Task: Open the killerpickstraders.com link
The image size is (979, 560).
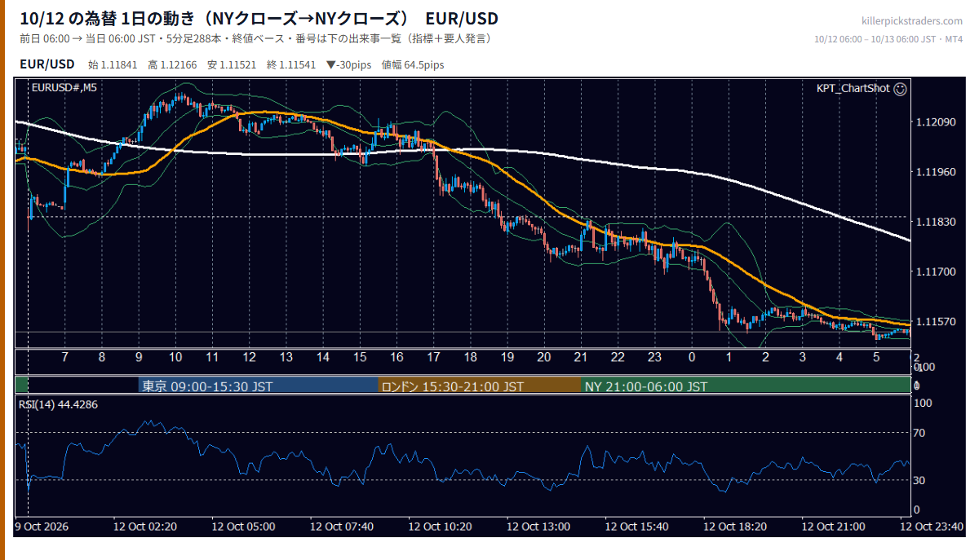Action: click(x=912, y=21)
